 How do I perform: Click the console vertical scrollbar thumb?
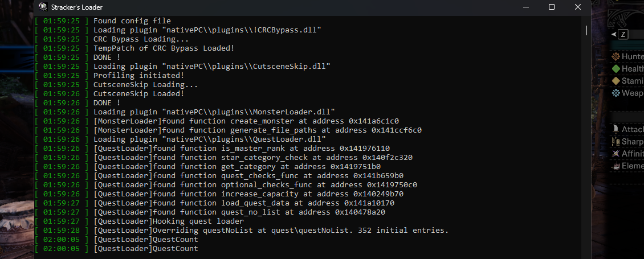click(x=585, y=30)
